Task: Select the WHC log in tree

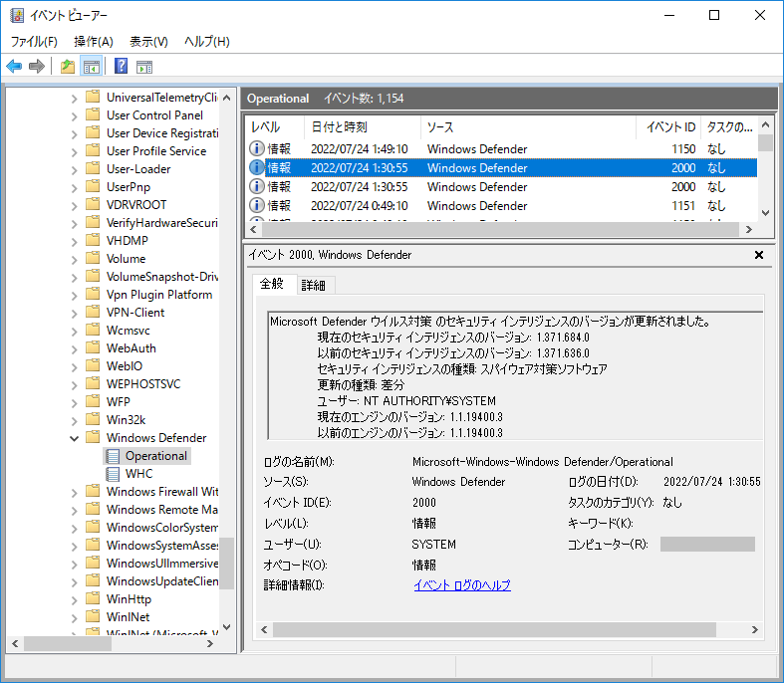Action: pos(139,474)
